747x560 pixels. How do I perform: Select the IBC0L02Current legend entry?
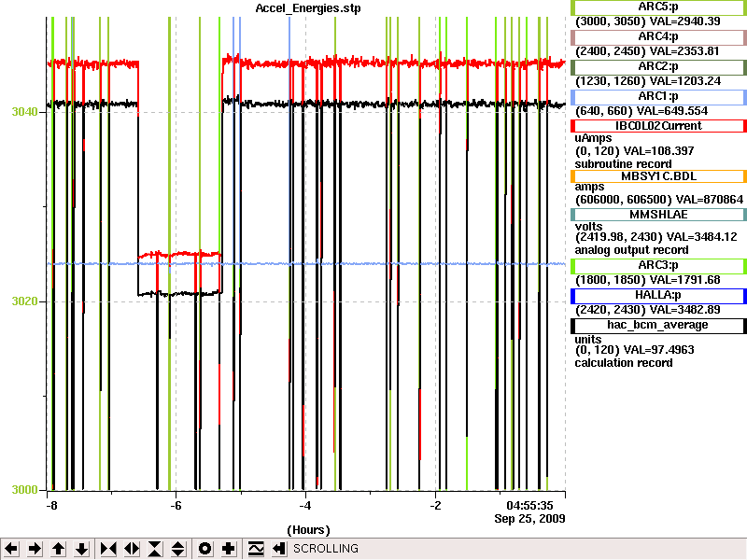click(658, 126)
